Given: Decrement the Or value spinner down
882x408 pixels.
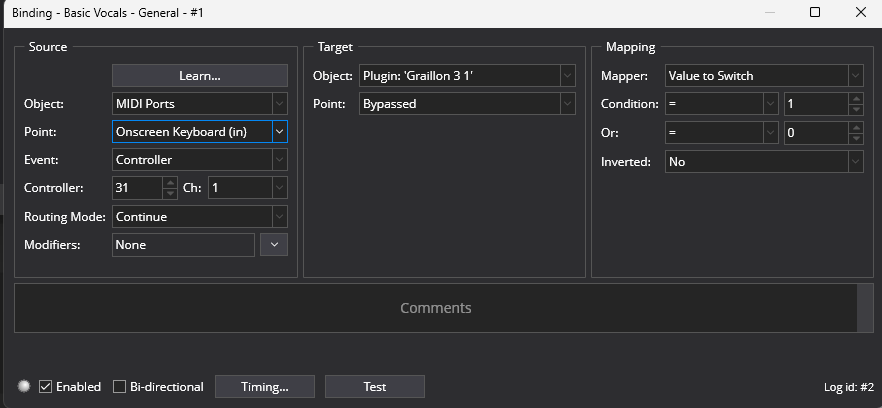Looking at the screenshot, I should 856,138.
